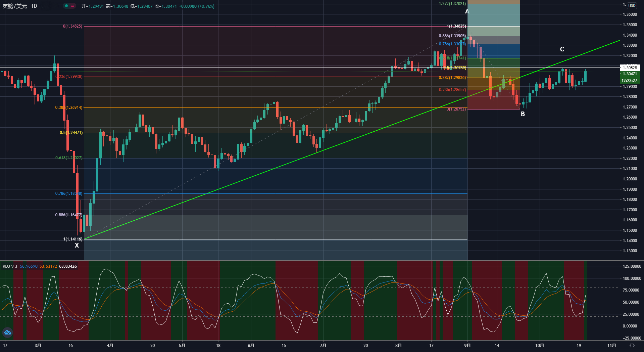Click the current price label 1.30471
The height and width of the screenshot is (352, 644).
(x=630, y=74)
